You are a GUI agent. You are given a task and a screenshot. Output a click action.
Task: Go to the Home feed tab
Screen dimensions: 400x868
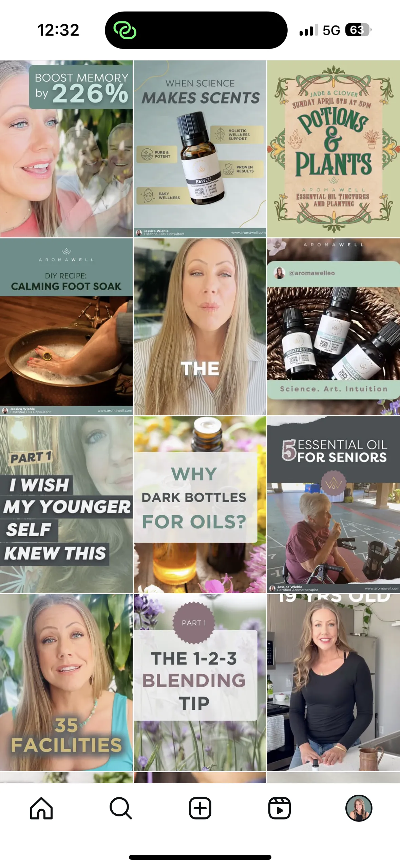click(x=41, y=808)
